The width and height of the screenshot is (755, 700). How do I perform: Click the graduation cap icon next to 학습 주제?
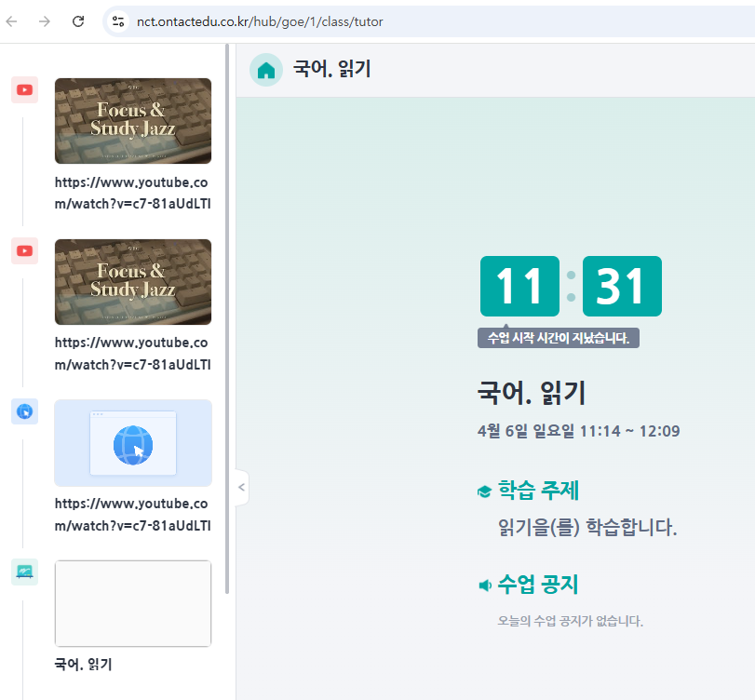484,491
